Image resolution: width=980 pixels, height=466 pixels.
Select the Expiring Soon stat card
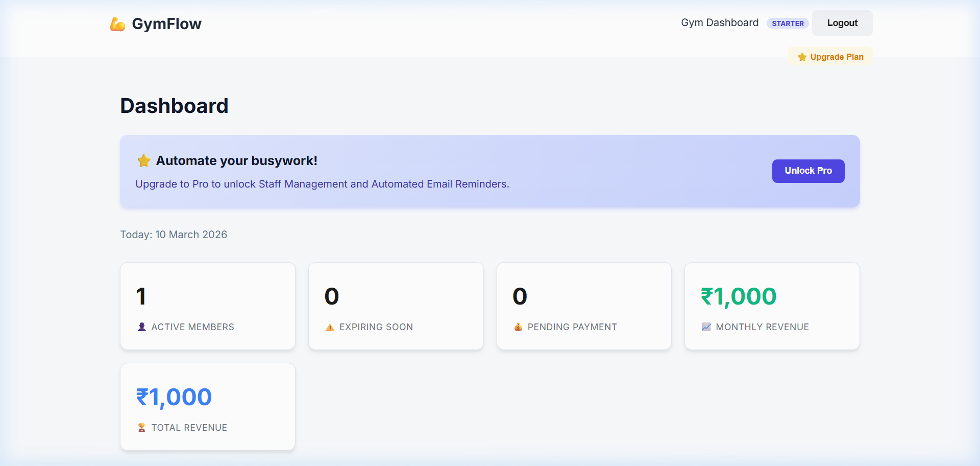396,306
